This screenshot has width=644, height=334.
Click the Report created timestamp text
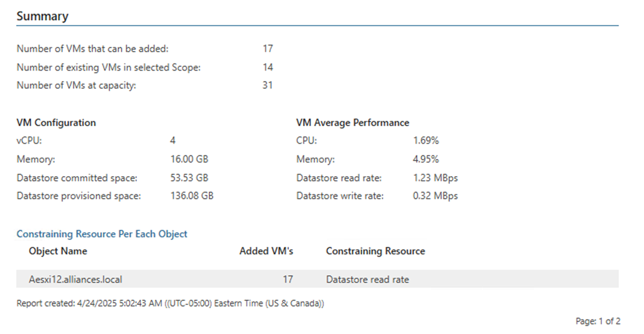(x=170, y=303)
